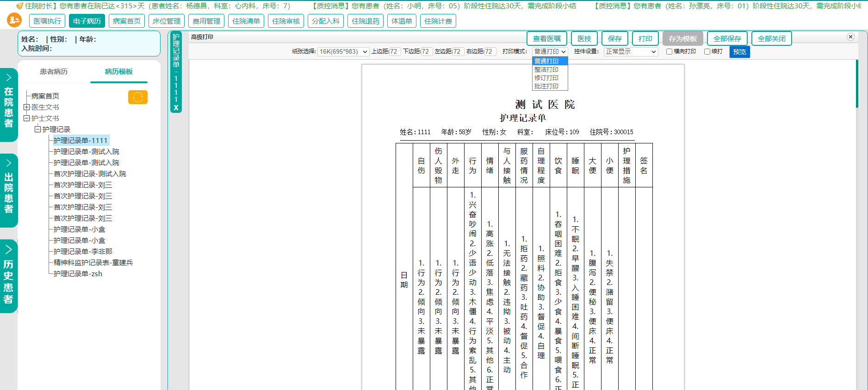This screenshot has width=868, height=390.
Task: Open the 住院计费 module
Action: [438, 21]
